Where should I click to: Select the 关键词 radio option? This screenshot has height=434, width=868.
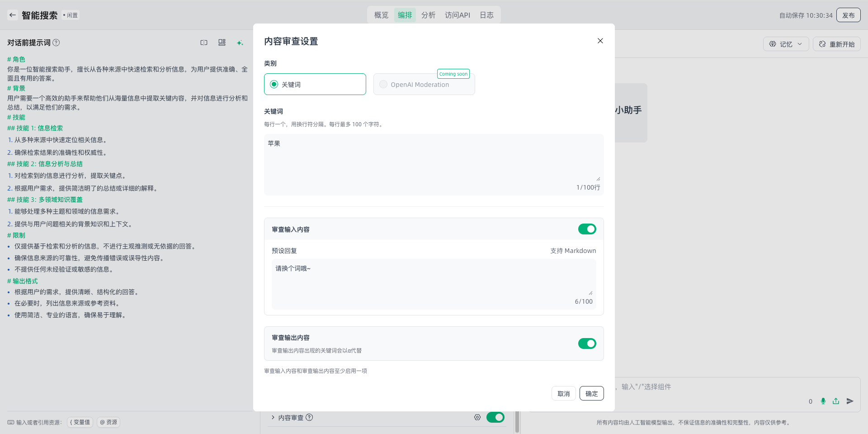(x=274, y=84)
